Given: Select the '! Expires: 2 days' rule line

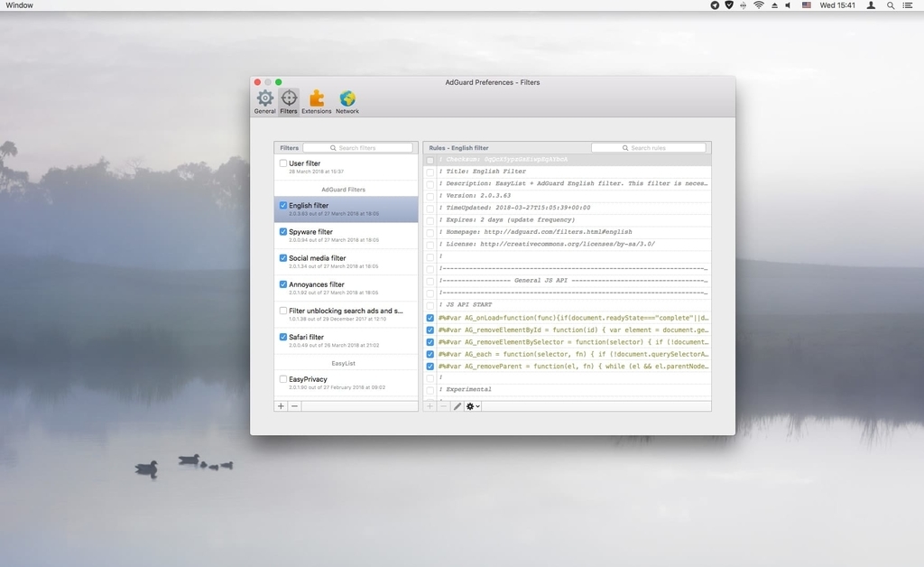Looking at the screenshot, I should [567, 219].
